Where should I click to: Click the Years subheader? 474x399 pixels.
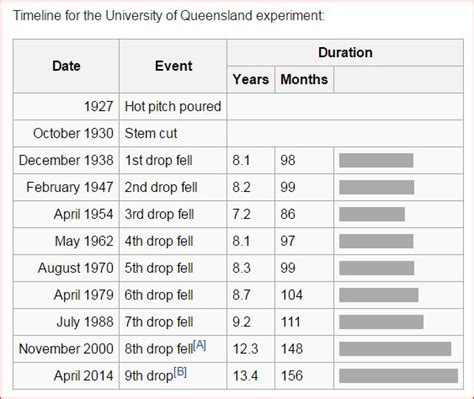pos(251,79)
